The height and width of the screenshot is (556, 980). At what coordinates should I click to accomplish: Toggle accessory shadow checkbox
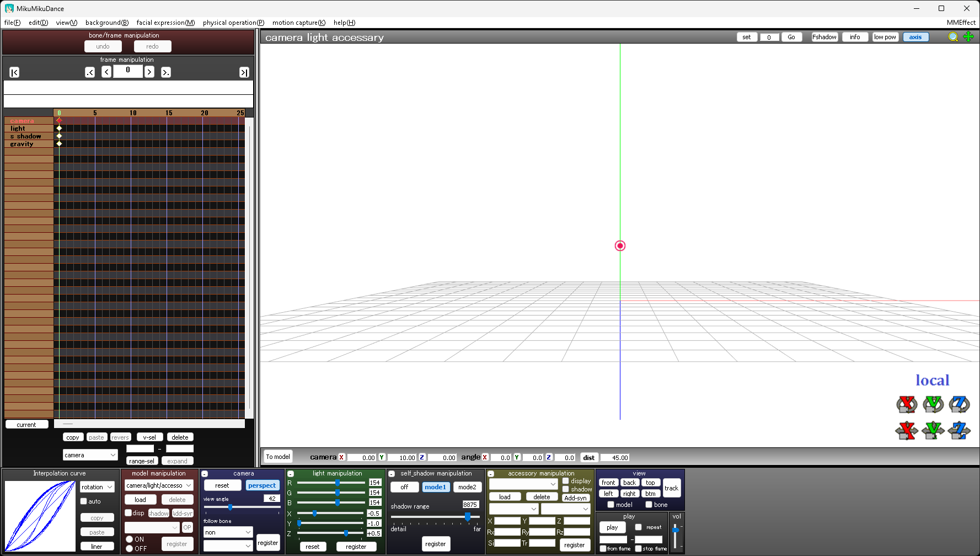click(x=565, y=489)
